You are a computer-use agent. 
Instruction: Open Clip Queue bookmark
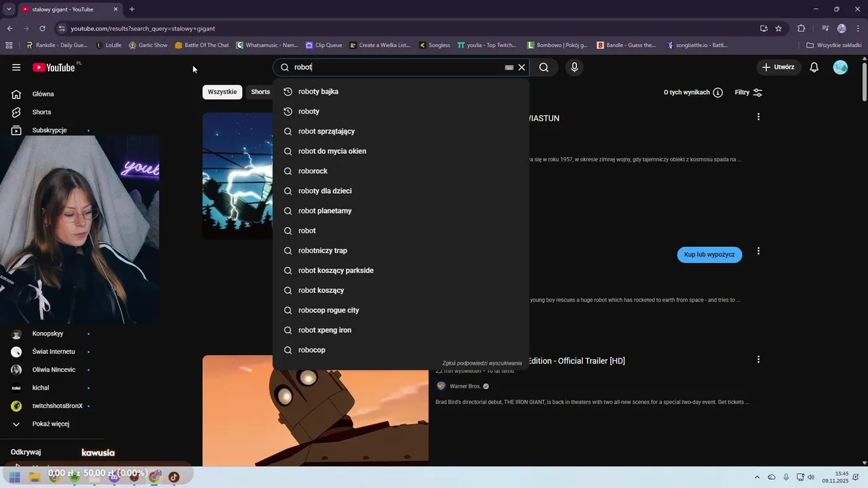323,45
